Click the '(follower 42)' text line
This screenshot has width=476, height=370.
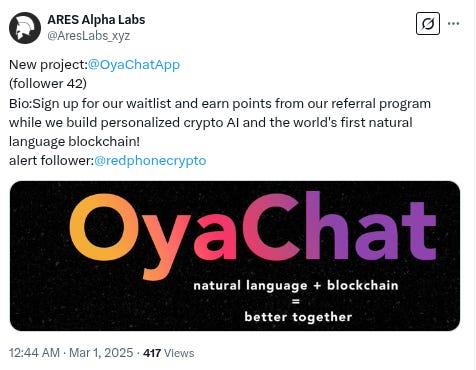click(x=48, y=84)
